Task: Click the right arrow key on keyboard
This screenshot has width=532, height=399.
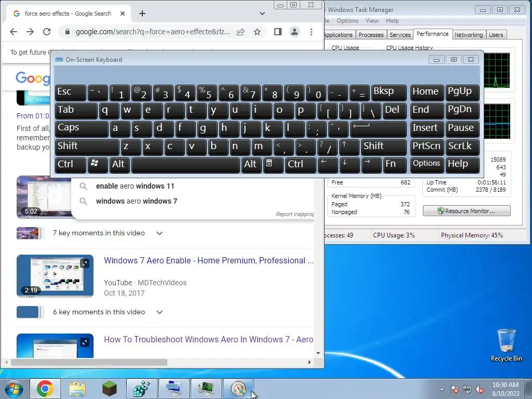Action: click(x=371, y=165)
